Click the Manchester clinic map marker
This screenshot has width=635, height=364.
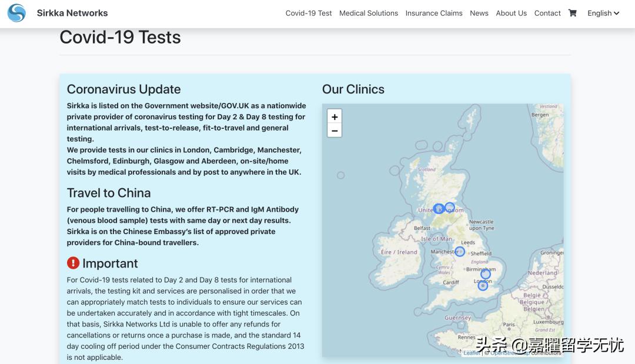[460, 252]
